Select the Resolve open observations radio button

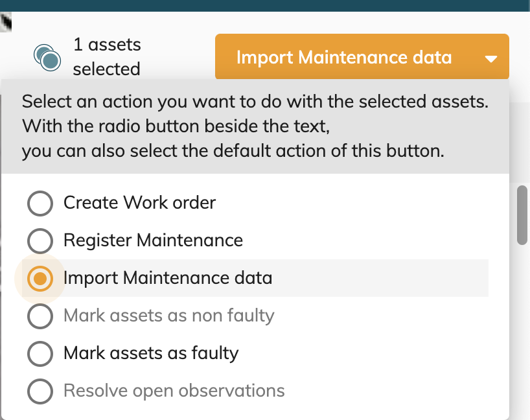click(x=40, y=391)
